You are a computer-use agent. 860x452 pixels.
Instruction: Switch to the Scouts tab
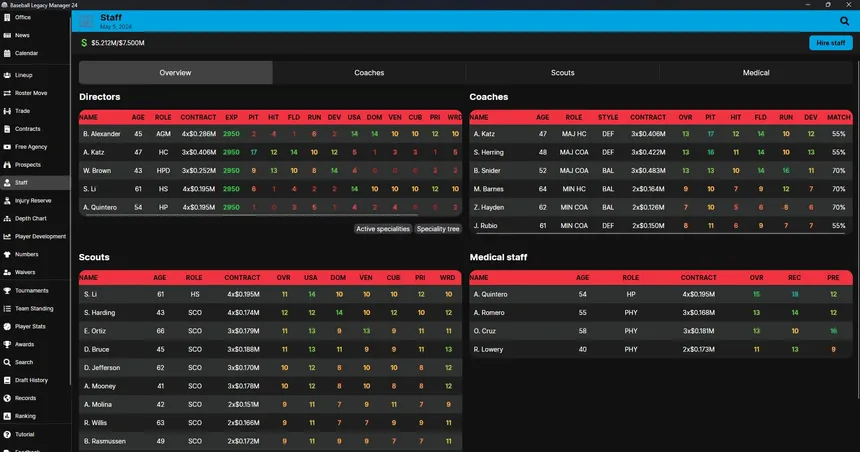[x=563, y=72]
